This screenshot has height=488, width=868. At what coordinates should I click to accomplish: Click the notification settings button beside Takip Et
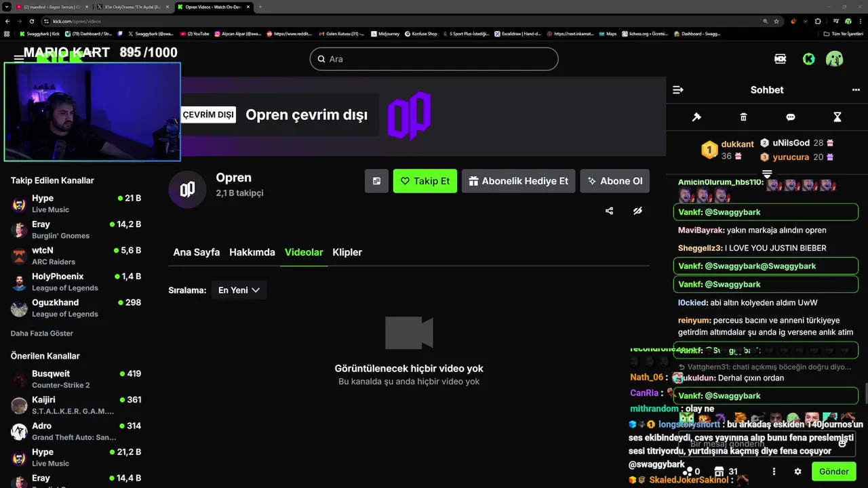click(376, 181)
